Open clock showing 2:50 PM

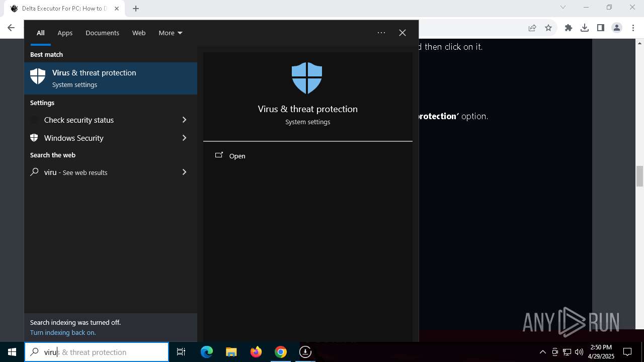tap(601, 352)
